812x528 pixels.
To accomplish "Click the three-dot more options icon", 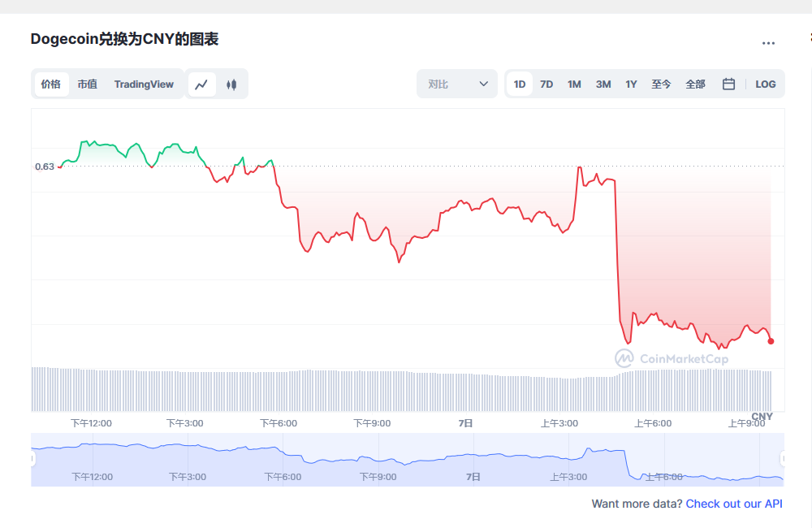I will point(768,43).
